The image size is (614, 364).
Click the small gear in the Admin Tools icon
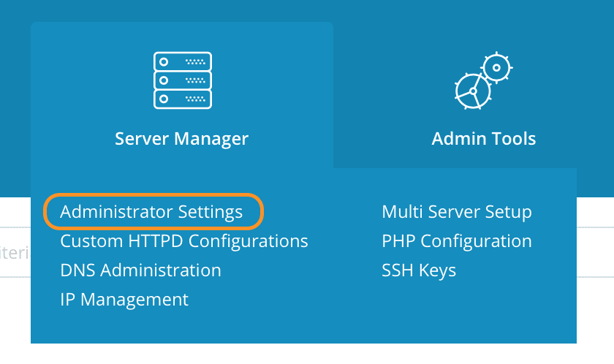click(x=497, y=68)
